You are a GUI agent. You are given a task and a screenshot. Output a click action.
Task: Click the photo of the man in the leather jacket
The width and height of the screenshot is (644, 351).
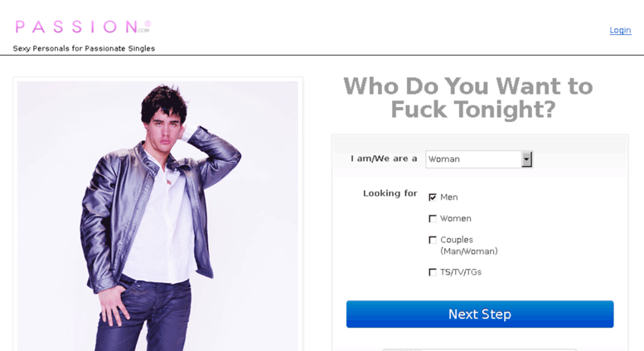pyautogui.click(x=157, y=216)
